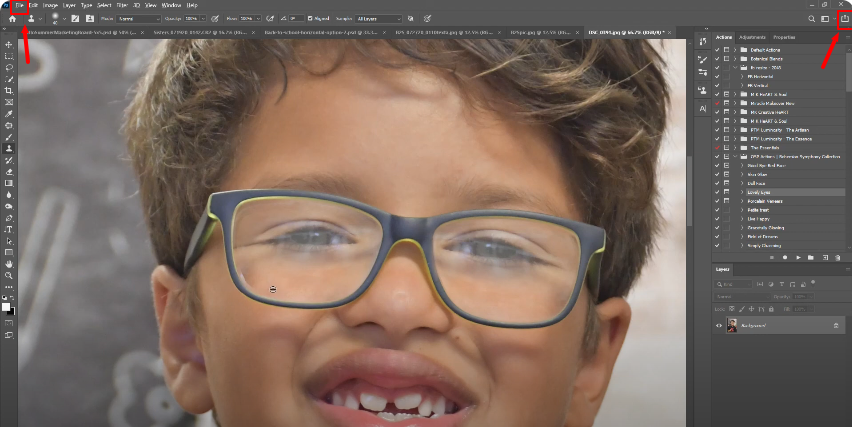Select the Eraser tool
Viewport: 852px width, 427px height.
(9, 172)
